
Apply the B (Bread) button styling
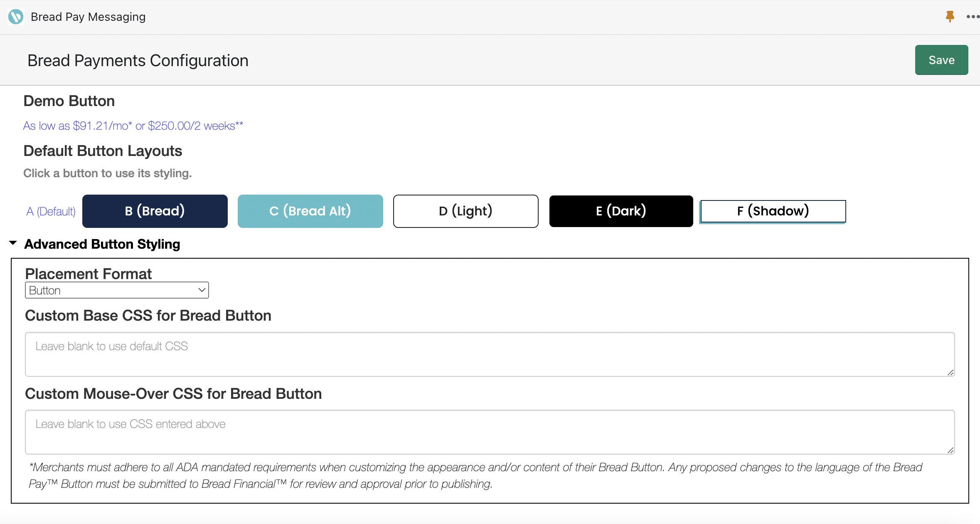tap(155, 211)
